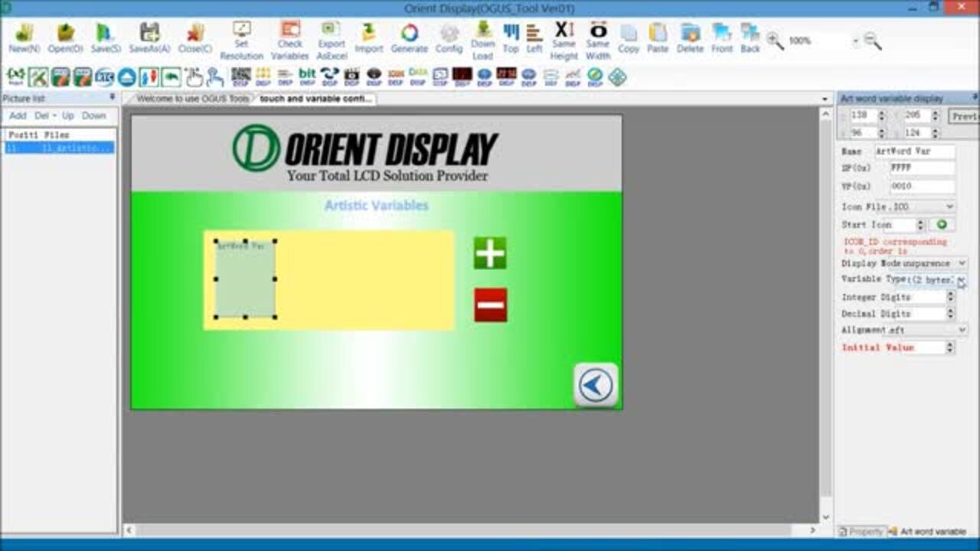Switch to Welcome to use OGUS Tools tab
The height and width of the screenshot is (551, 980).
coord(192,99)
